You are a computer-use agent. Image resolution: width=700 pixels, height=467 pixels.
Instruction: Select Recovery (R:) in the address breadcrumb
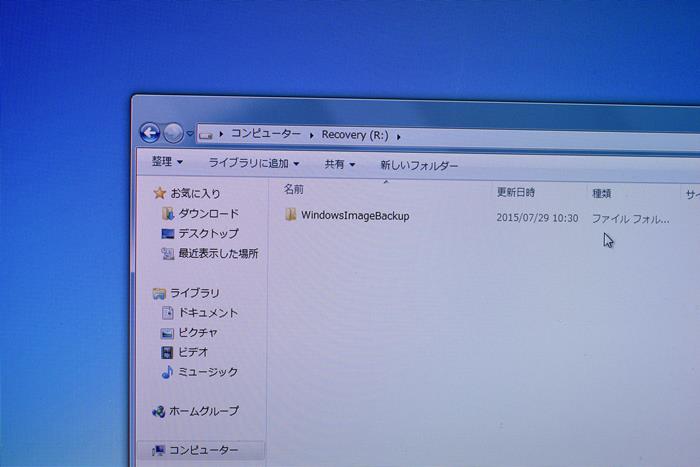point(355,135)
